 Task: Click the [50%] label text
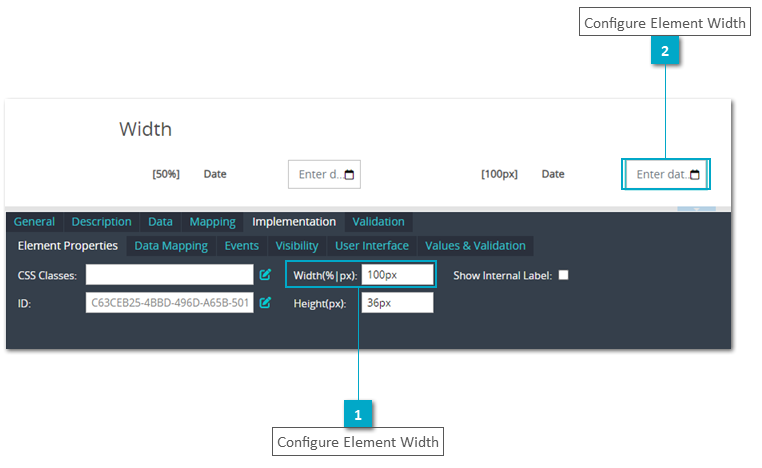pos(166,174)
